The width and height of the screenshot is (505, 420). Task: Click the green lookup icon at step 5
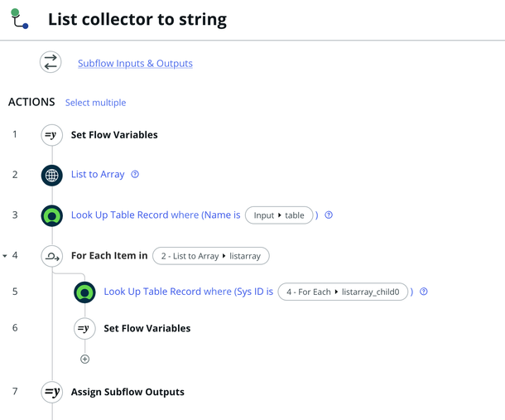tap(84, 292)
